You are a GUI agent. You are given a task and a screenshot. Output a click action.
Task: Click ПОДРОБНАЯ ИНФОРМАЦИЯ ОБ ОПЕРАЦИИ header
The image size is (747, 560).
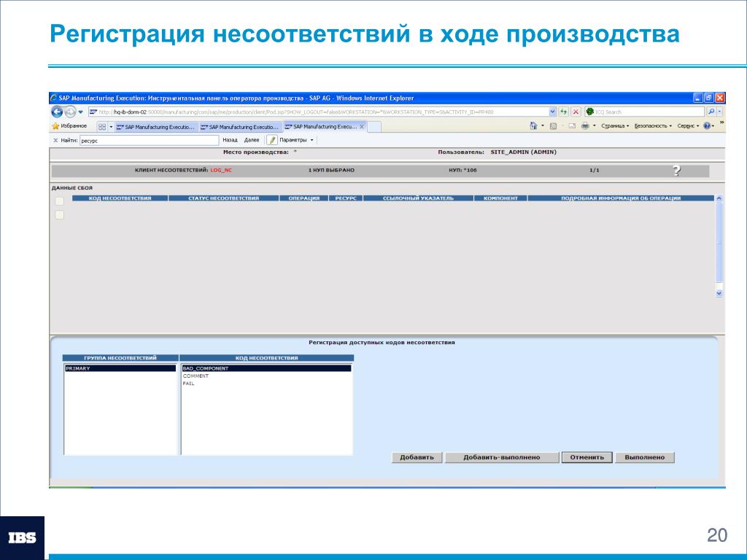621,198
